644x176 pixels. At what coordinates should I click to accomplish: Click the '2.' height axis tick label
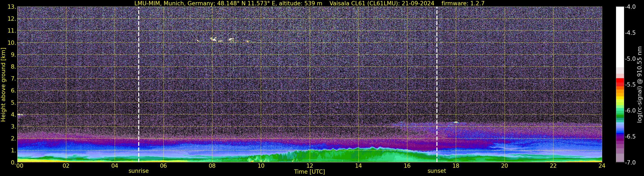(13, 139)
